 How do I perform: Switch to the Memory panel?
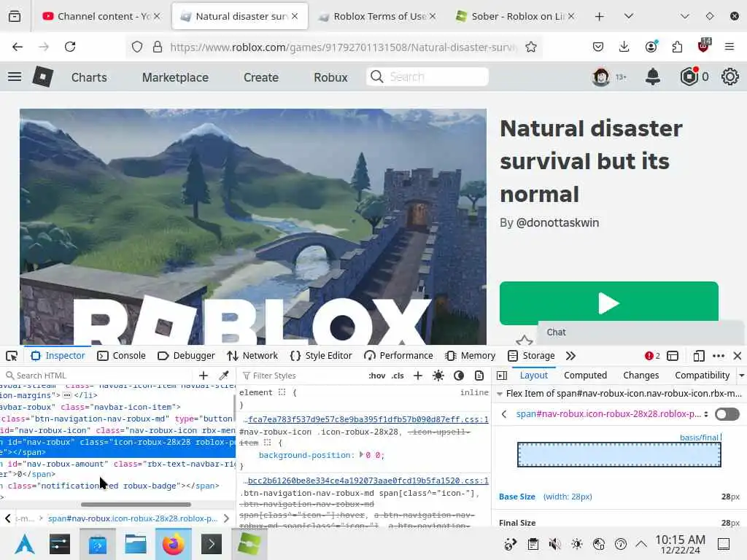click(471, 356)
